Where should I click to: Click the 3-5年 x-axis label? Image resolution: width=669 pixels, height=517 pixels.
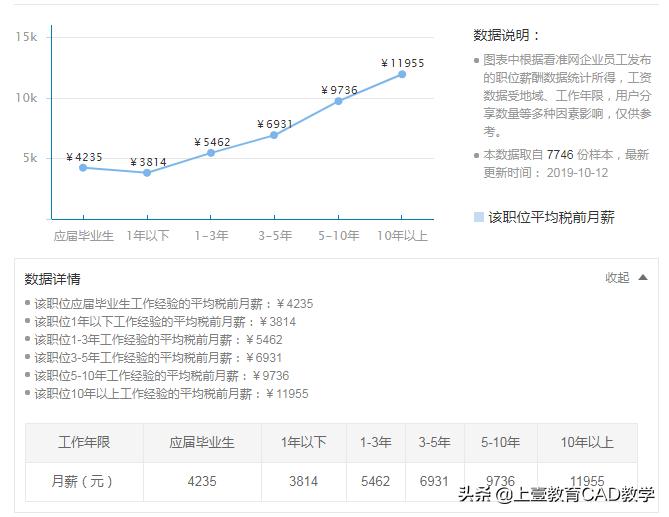point(275,235)
